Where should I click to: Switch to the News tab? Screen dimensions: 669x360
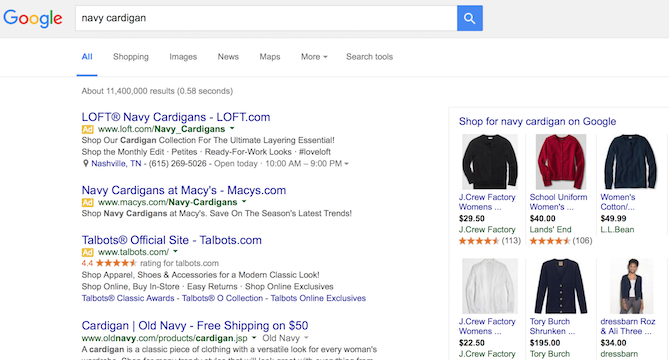(228, 57)
